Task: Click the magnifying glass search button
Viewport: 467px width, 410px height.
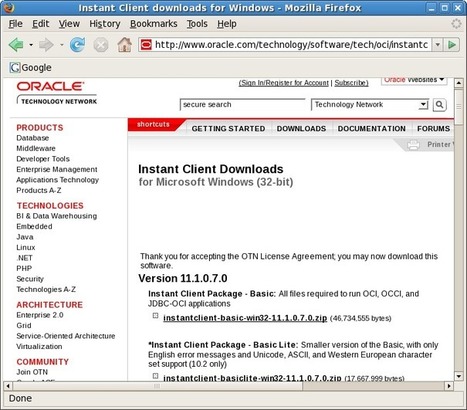Action: pos(440,105)
